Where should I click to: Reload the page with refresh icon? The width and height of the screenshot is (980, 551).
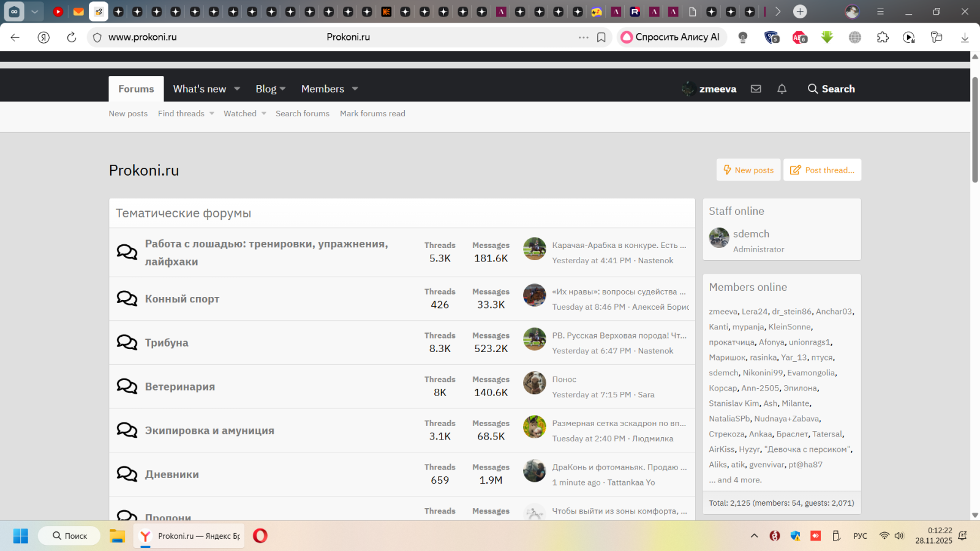tap(72, 37)
